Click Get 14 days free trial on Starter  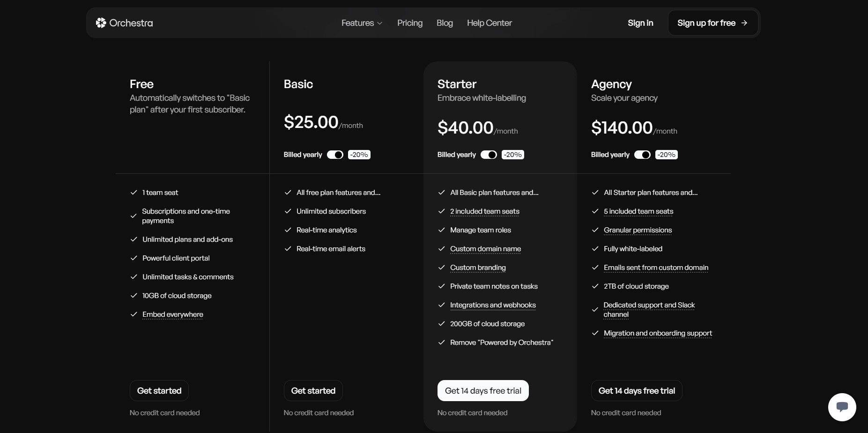pyautogui.click(x=483, y=391)
